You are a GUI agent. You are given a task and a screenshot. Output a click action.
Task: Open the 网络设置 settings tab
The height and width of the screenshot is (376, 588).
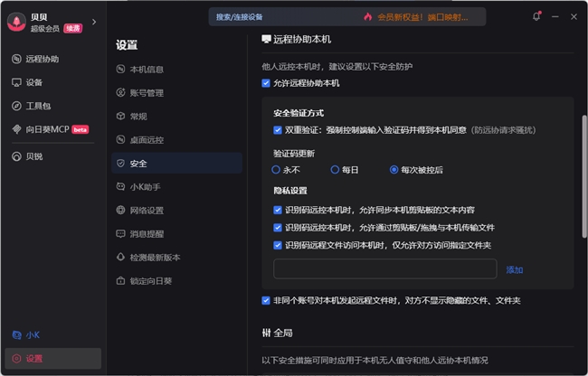coord(146,211)
